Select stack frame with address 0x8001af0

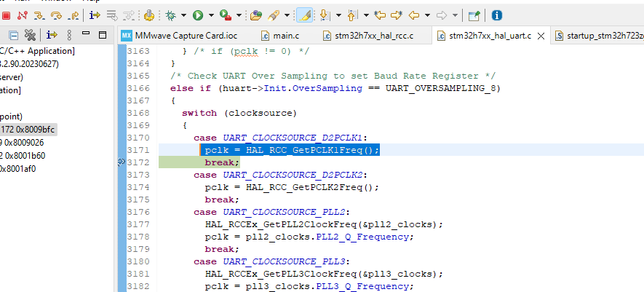18,168
